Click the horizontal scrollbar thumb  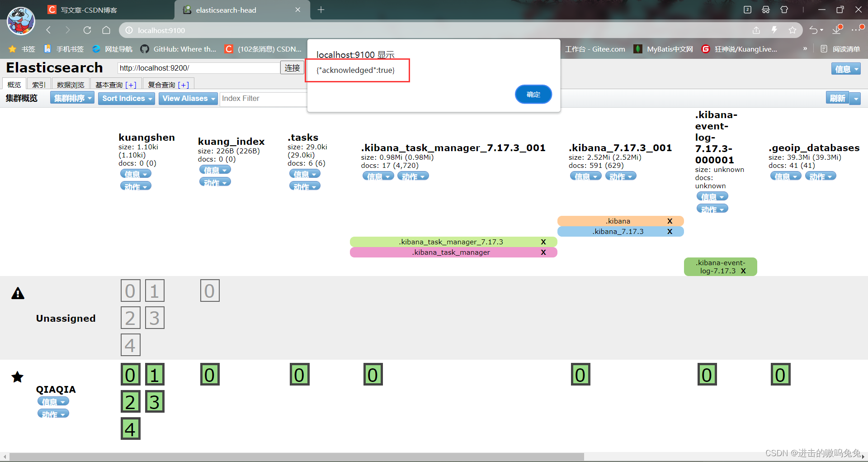tap(297, 457)
